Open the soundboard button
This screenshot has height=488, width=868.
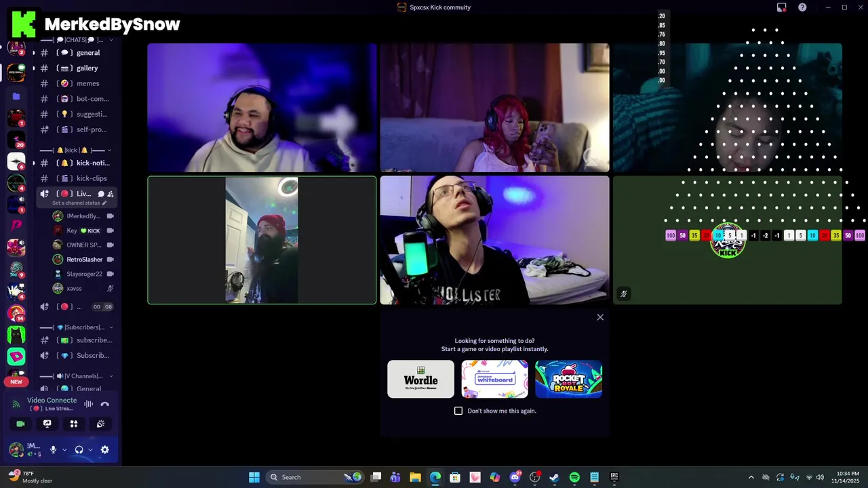point(100,424)
